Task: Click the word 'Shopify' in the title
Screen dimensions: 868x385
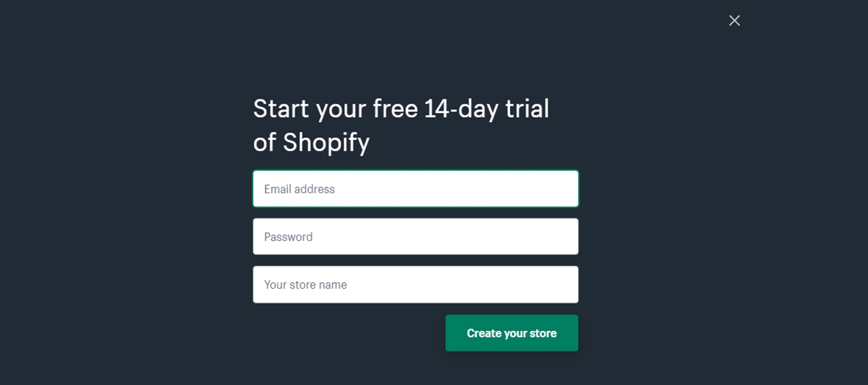Action: pyautogui.click(x=326, y=142)
